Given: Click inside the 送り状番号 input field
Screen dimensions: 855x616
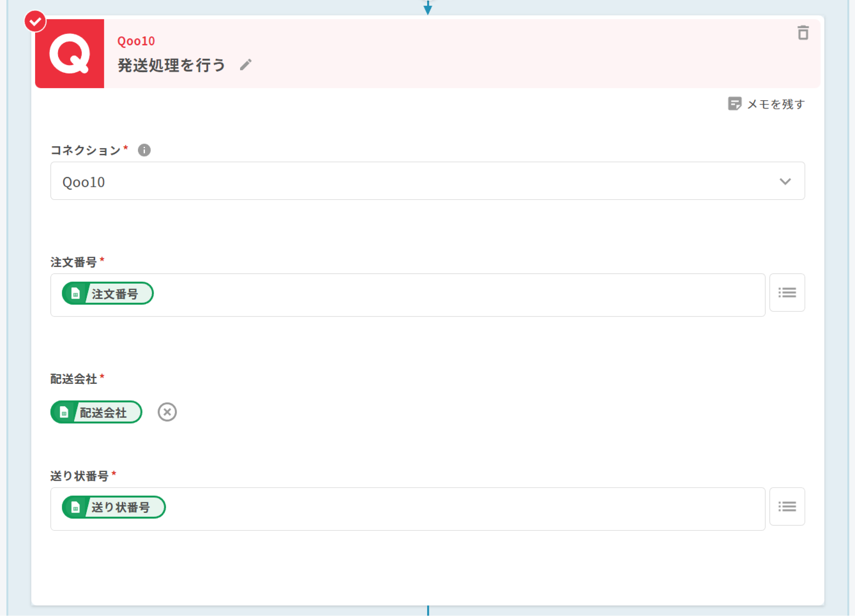Looking at the screenshot, I should coord(452,508).
